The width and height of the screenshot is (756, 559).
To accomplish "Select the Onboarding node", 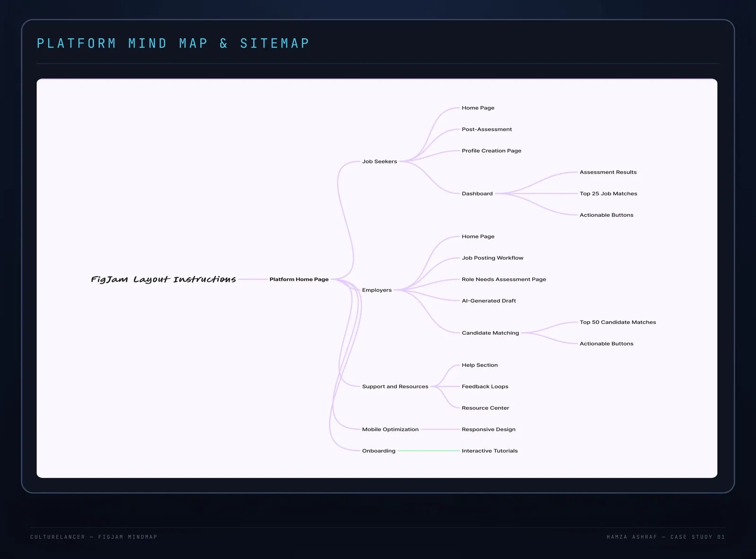I will click(378, 451).
